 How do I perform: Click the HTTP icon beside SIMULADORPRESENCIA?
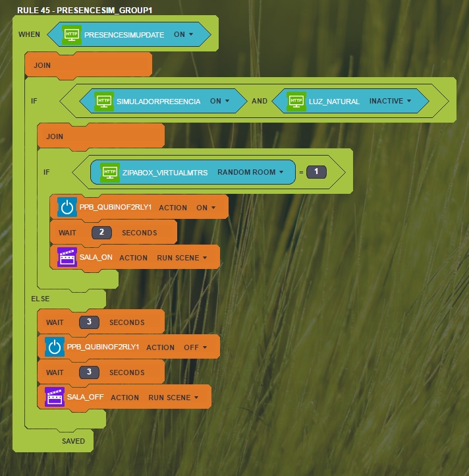(104, 102)
